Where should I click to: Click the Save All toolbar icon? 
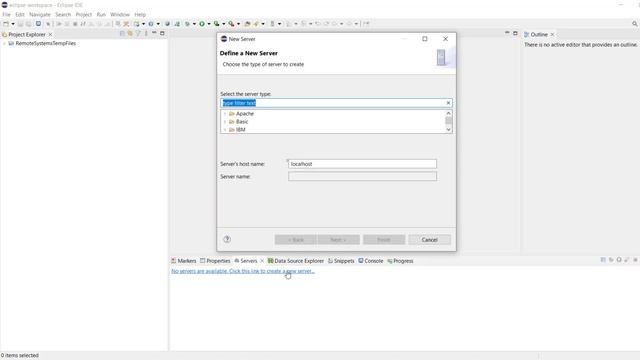pyautogui.click(x=28, y=24)
